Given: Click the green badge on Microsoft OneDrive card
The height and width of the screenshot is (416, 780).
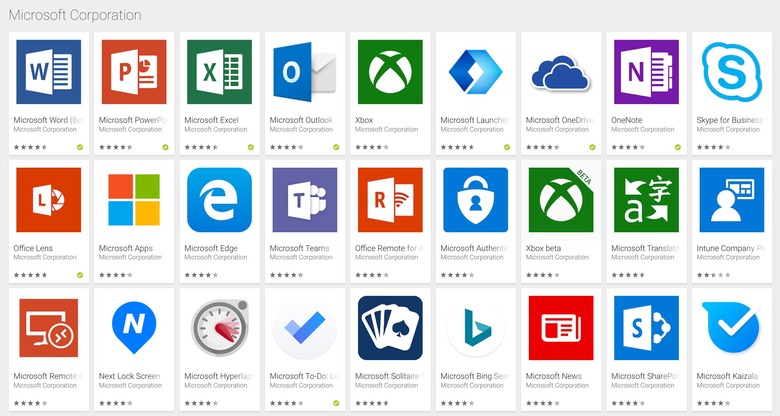Looking at the screenshot, I should point(592,147).
